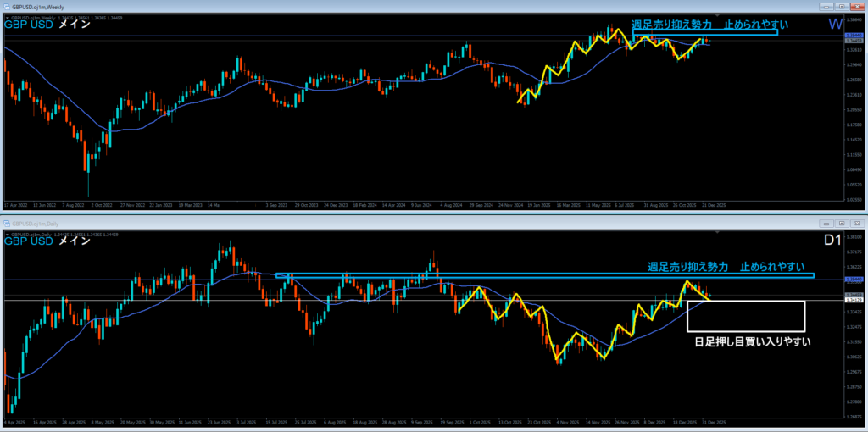Select the blue resistance rectangle on Weekly chart

click(x=704, y=33)
